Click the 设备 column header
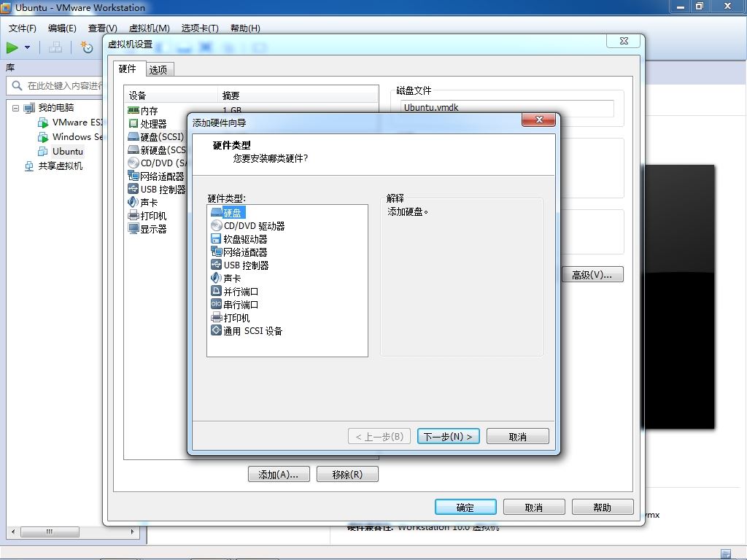This screenshot has height=560, width=747. click(x=171, y=96)
